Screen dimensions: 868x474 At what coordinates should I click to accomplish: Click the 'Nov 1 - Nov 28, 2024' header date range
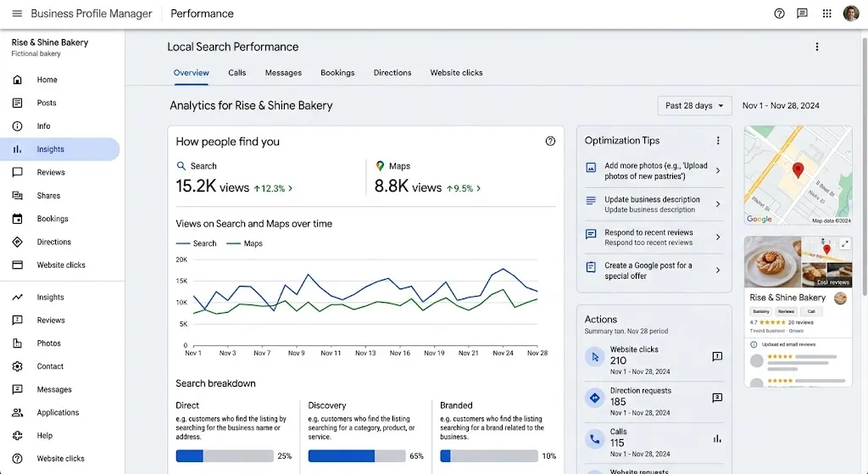coord(781,106)
